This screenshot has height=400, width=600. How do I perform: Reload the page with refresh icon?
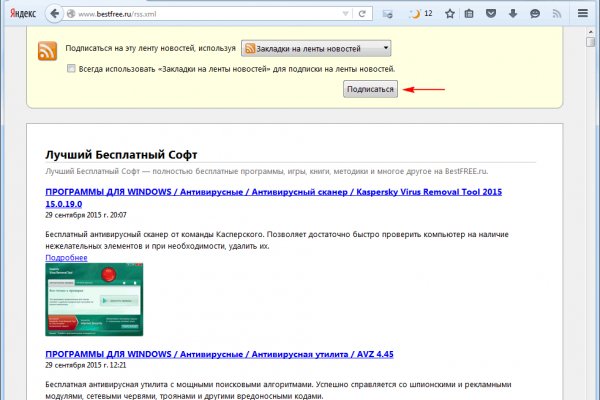click(x=362, y=14)
